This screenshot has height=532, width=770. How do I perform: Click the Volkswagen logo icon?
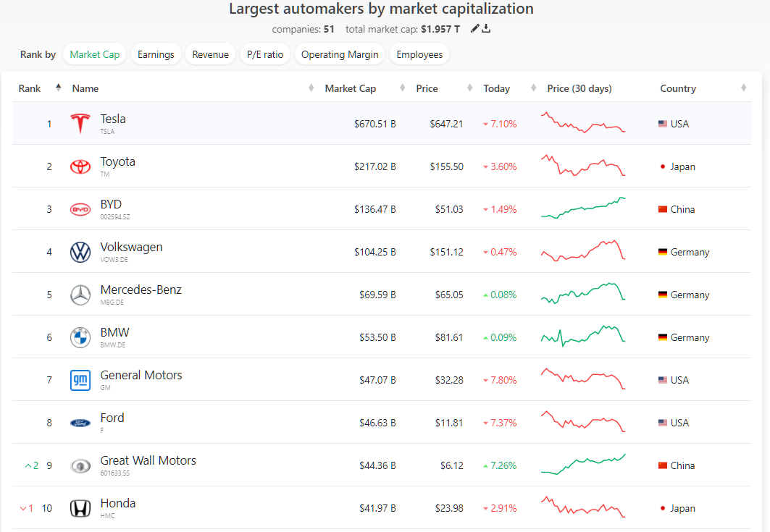[x=80, y=252]
